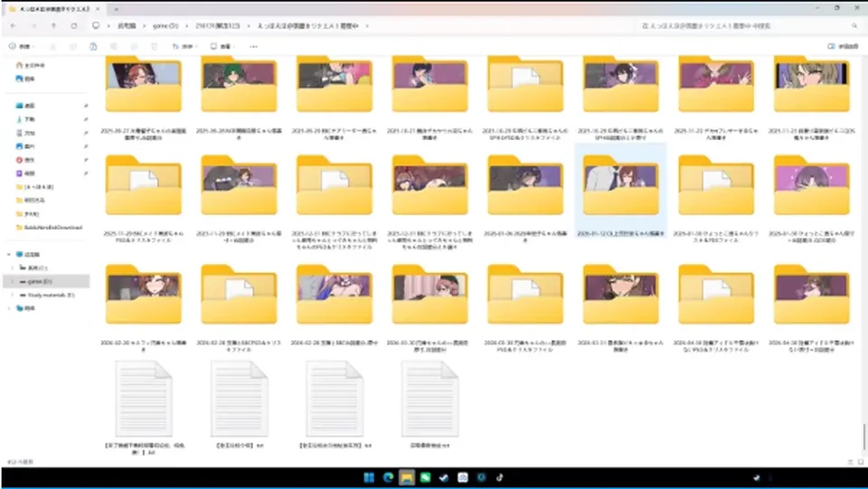Go up one folder level

click(53, 25)
